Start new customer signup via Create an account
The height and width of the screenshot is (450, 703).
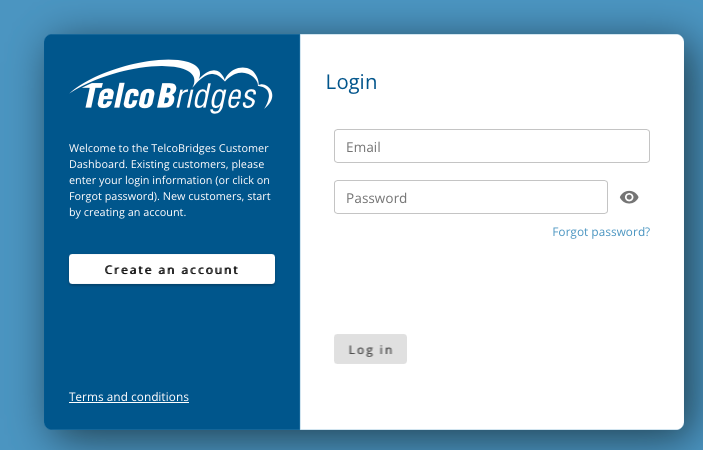pos(172,269)
